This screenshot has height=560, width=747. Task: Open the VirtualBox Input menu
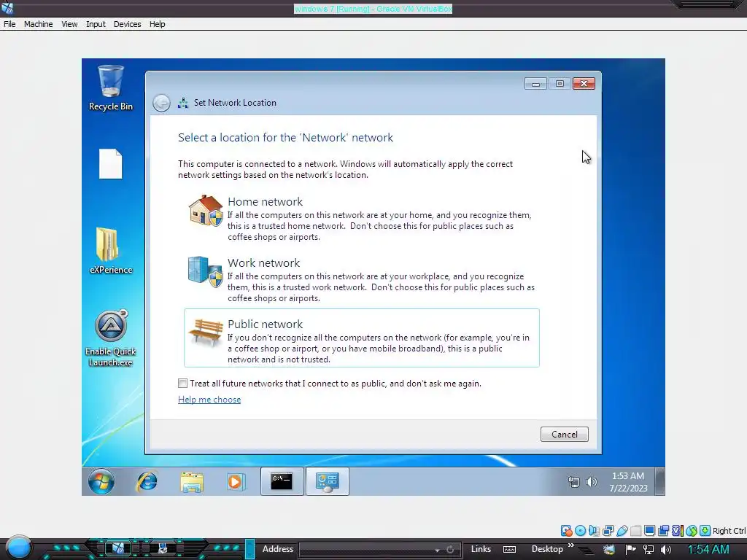96,24
